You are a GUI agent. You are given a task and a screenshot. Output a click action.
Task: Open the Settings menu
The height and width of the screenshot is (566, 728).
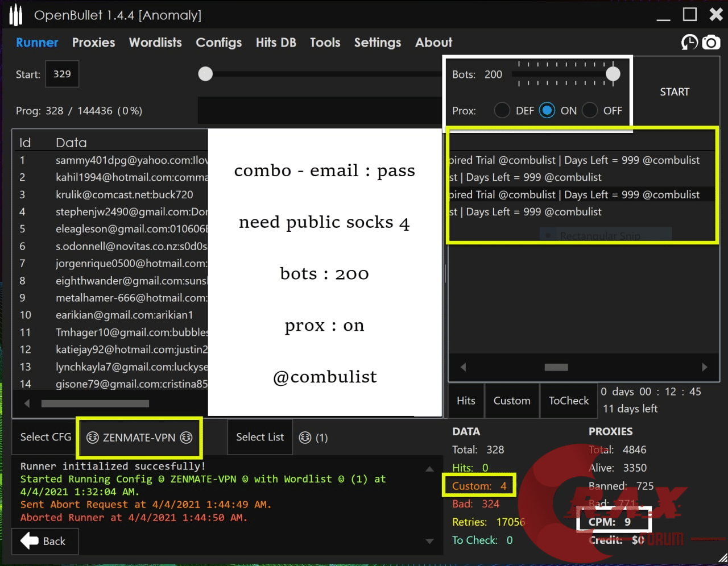tap(378, 43)
